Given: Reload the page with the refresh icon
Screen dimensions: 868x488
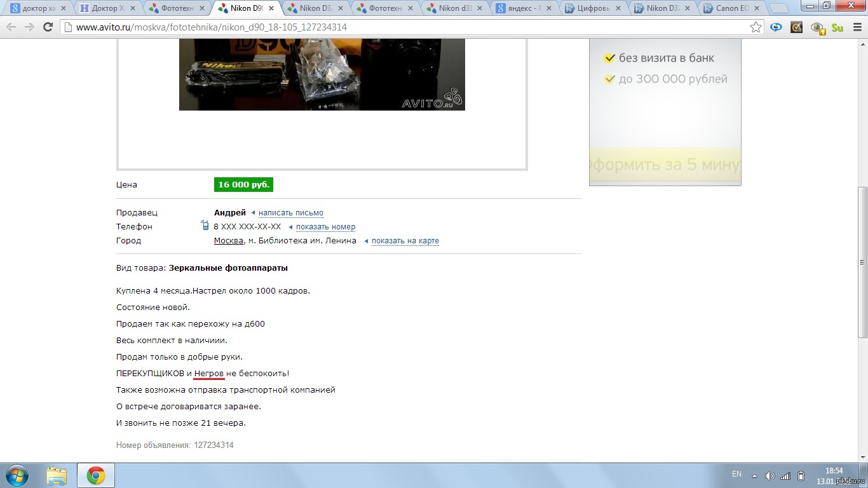Looking at the screenshot, I should pos(48,27).
